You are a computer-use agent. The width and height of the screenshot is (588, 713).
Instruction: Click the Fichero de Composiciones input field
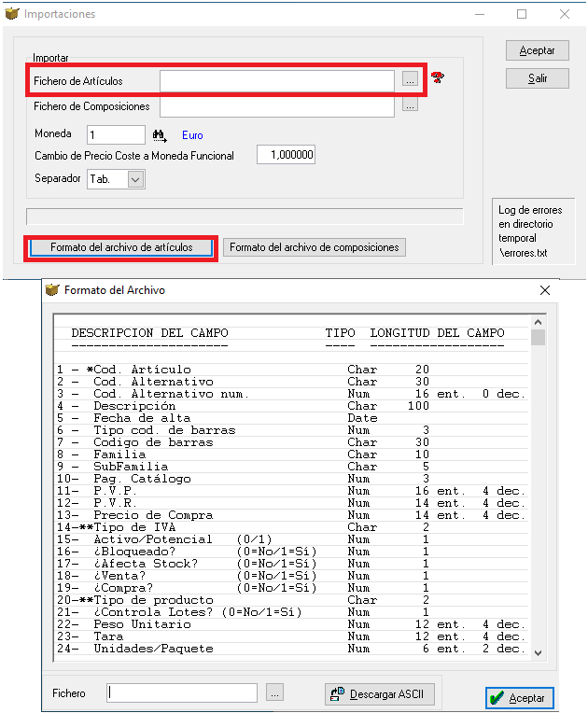[277, 107]
